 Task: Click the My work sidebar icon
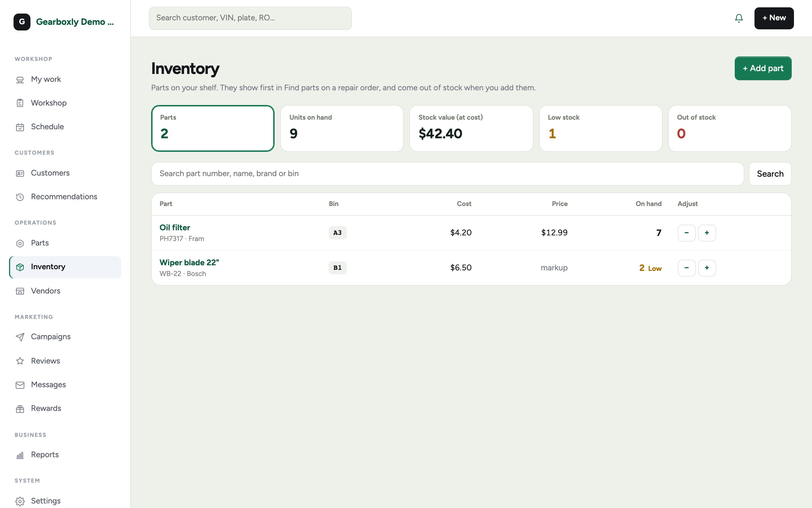point(20,80)
